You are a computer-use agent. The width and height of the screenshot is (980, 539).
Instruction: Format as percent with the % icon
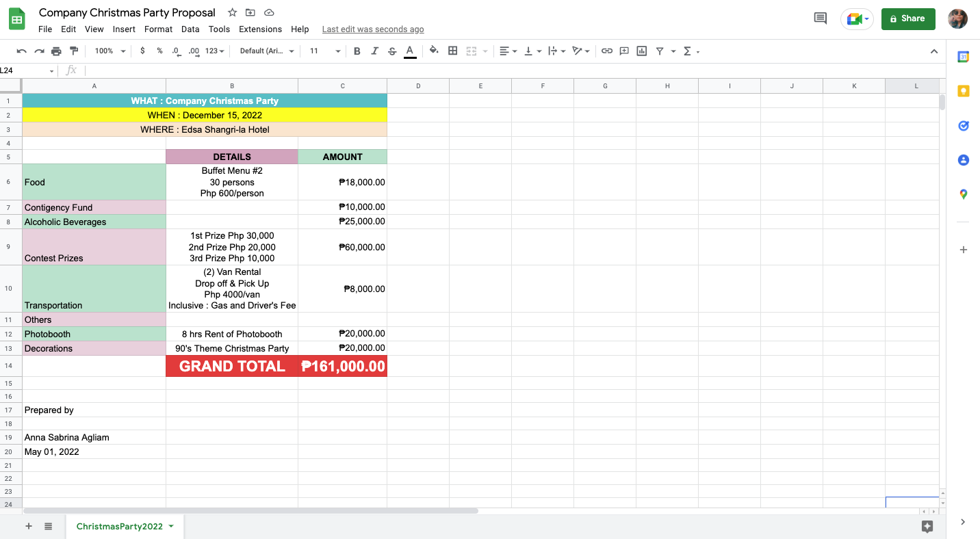[159, 51]
